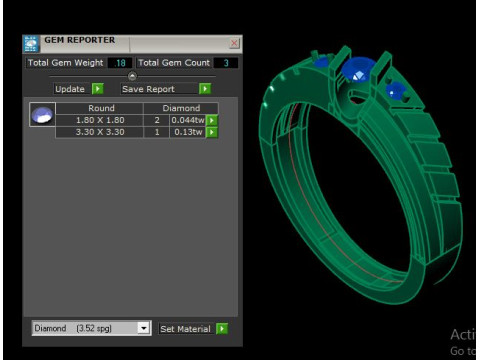
Task: Click quantity 2 in the 1.80 row
Action: 157,120
